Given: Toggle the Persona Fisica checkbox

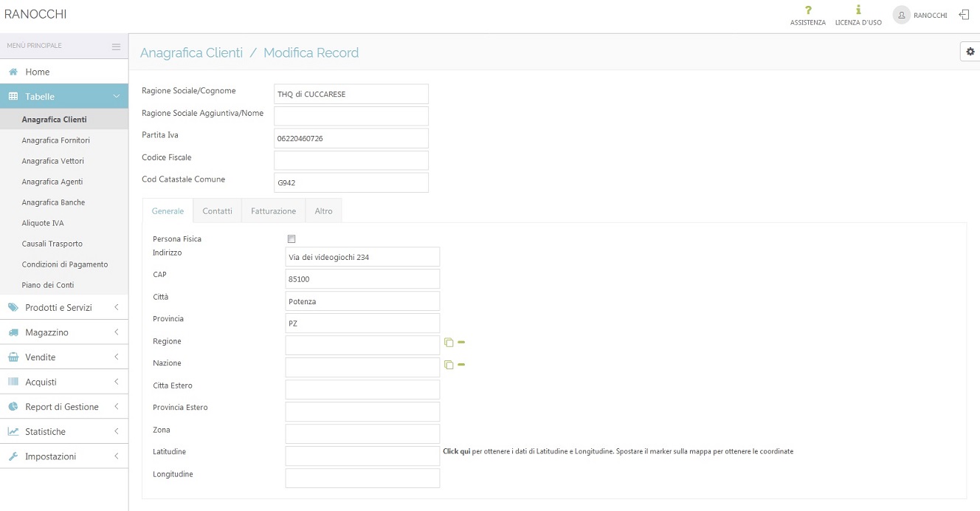Looking at the screenshot, I should (x=291, y=239).
